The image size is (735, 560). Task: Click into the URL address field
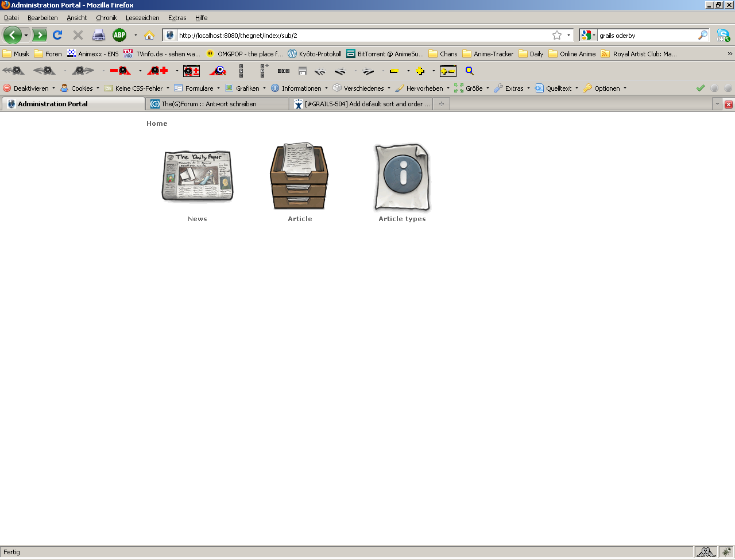click(x=362, y=35)
